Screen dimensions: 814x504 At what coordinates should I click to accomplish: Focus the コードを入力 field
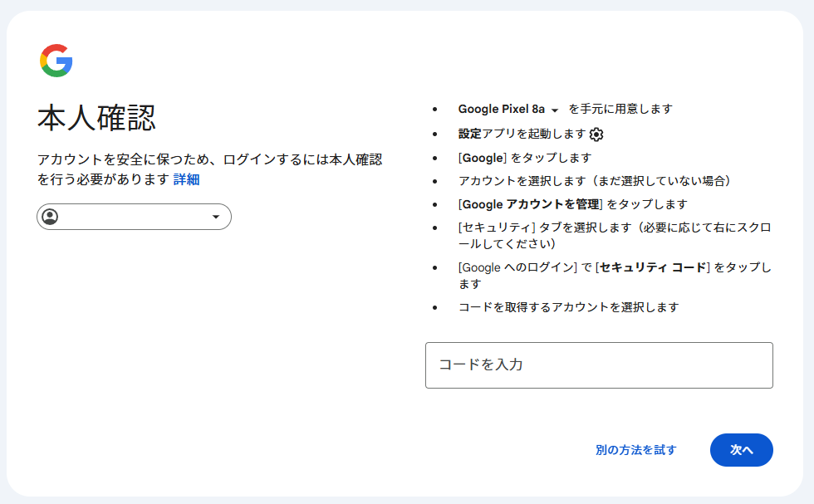tap(599, 365)
